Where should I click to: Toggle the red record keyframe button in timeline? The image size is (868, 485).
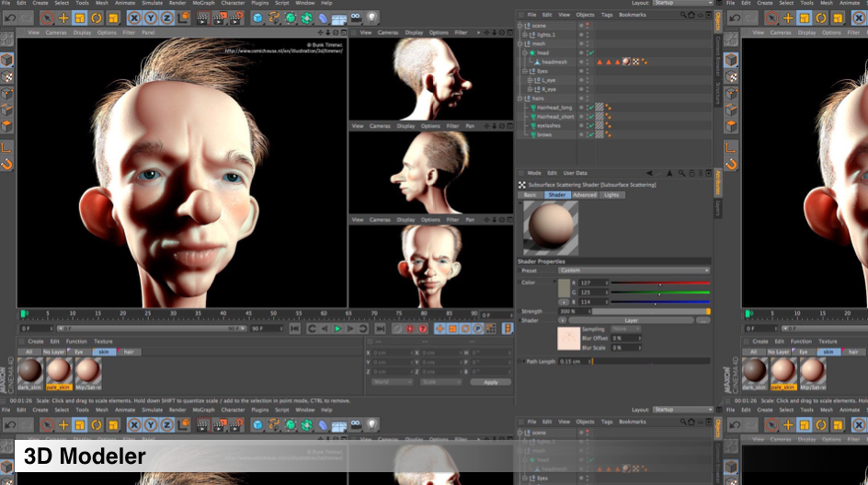pyautogui.click(x=410, y=329)
